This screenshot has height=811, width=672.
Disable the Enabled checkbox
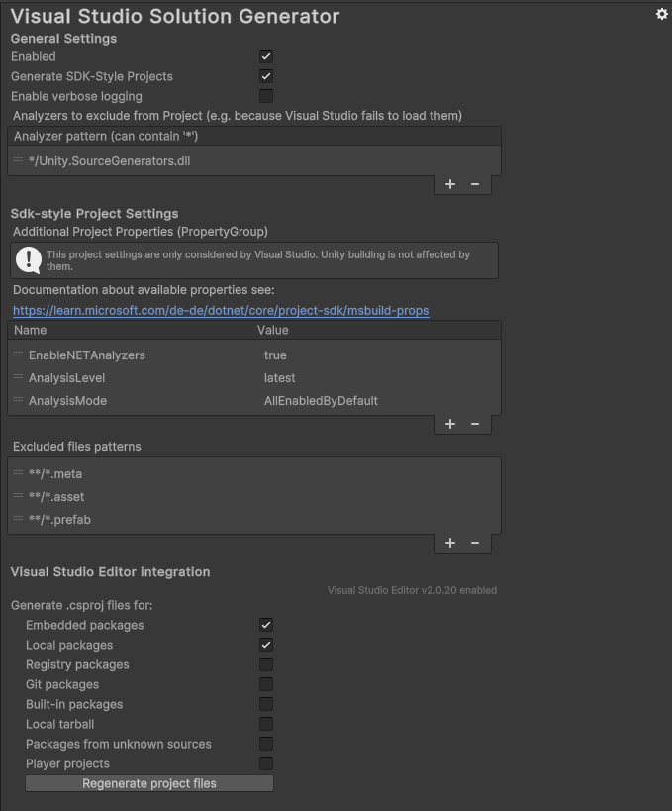coord(266,57)
